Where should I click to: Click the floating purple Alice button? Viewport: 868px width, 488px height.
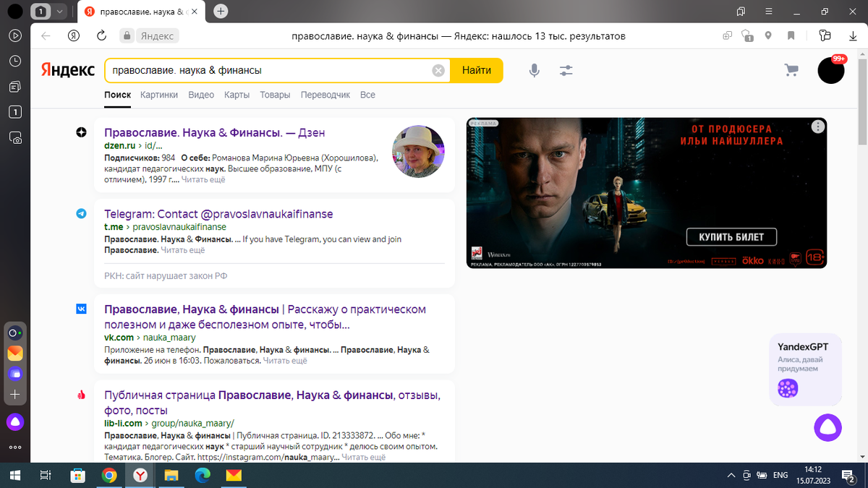coord(828,427)
